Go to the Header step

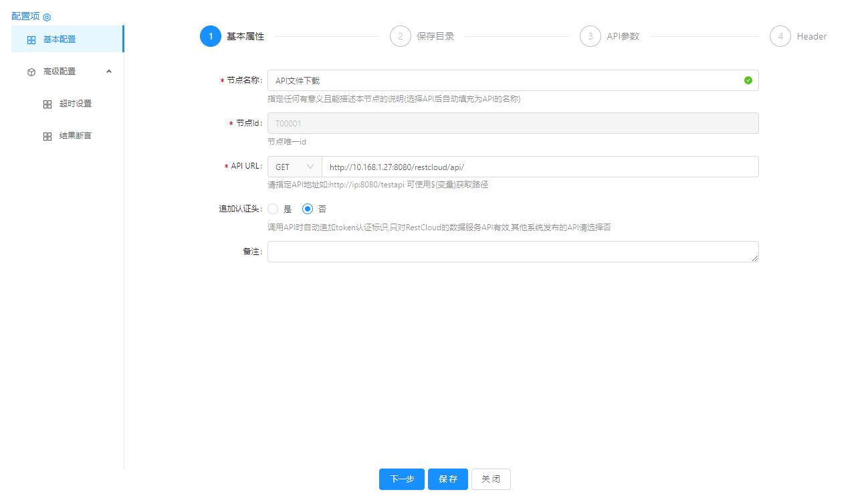tap(810, 36)
